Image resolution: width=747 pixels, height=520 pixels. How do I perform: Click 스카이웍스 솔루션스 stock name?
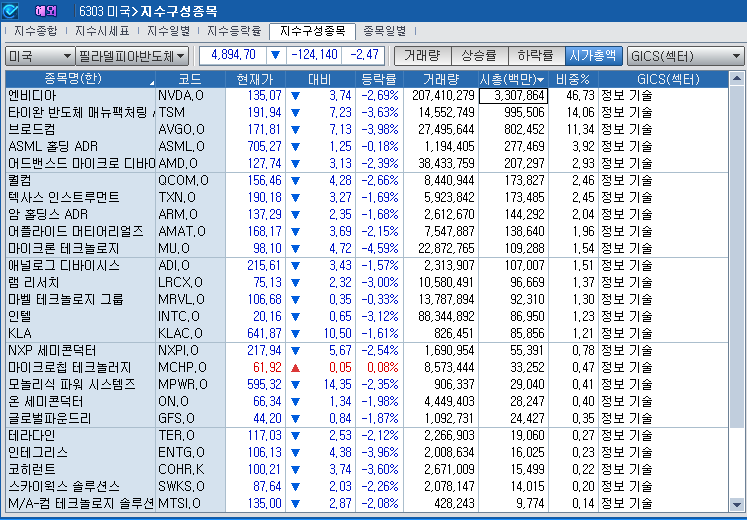pyautogui.click(x=64, y=486)
